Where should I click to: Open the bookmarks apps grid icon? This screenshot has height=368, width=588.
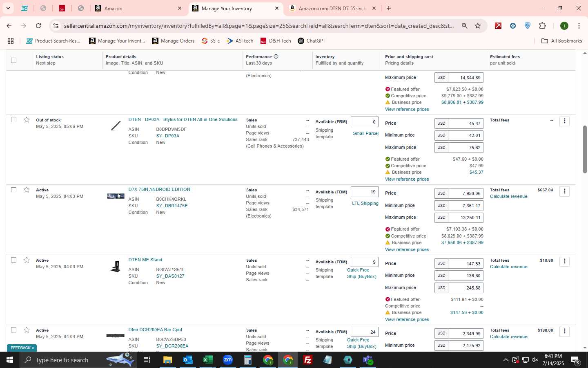tap(11, 41)
